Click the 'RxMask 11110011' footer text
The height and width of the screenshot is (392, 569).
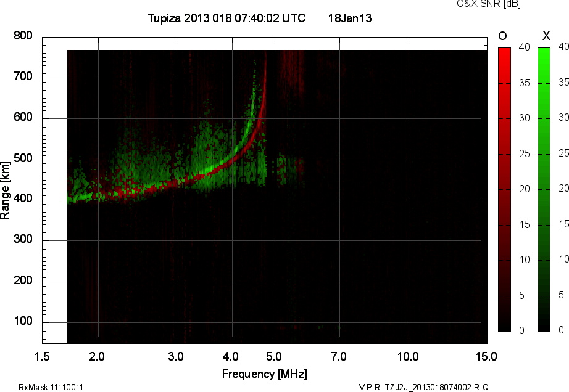pyautogui.click(x=51, y=387)
